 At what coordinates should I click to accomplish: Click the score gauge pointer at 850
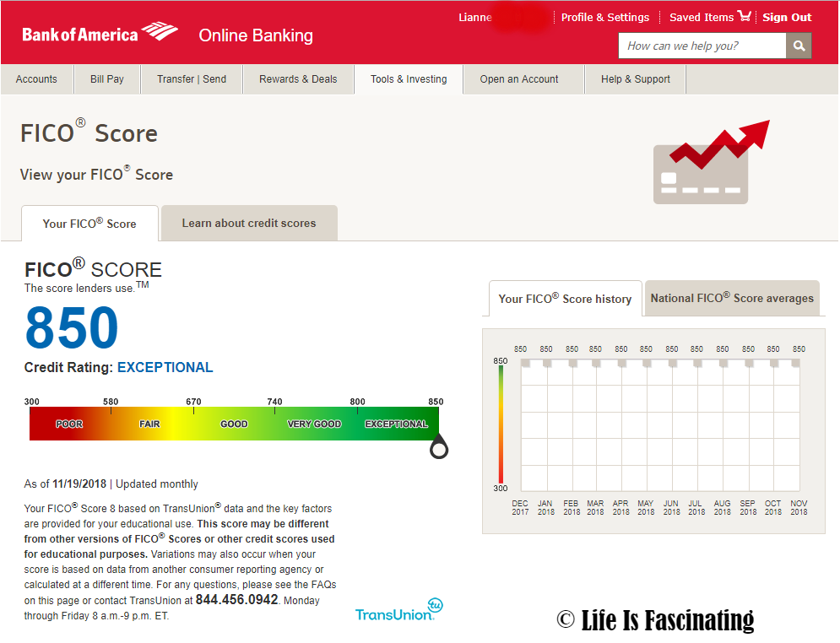(x=439, y=447)
